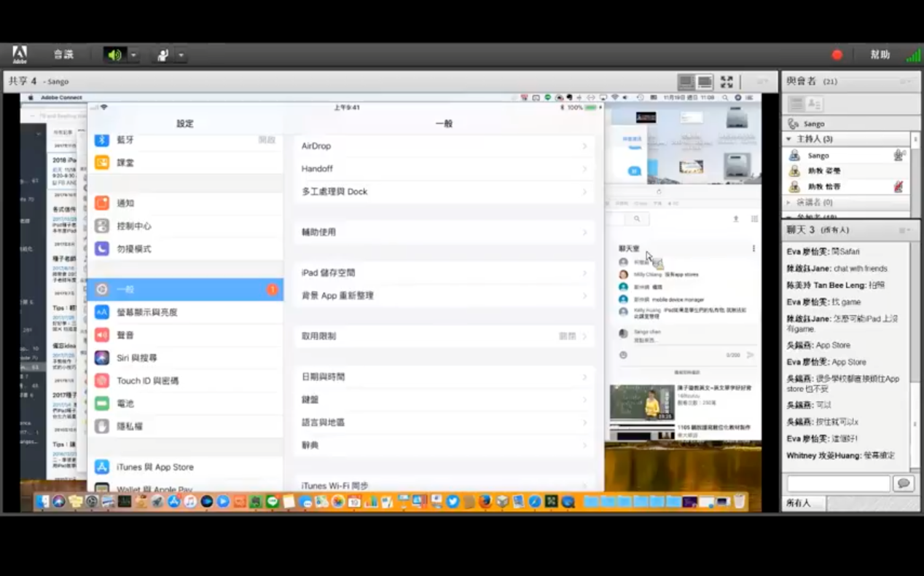Play the video thumbnail with yellow-shirted presenter
Screen dimensions: 924x576
coord(641,403)
